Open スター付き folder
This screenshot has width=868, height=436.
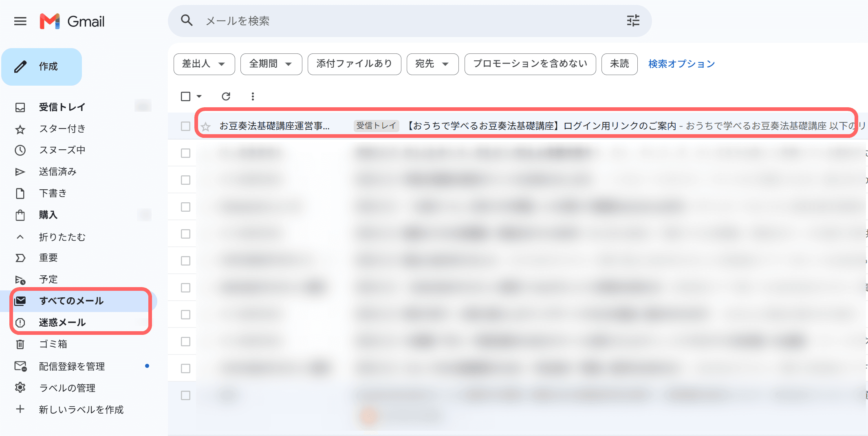click(62, 129)
